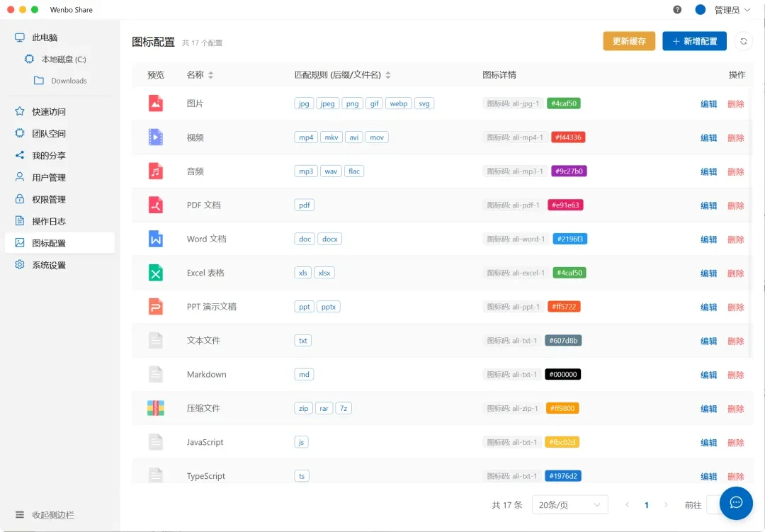765x532 pixels.
Task: Click the user icon beside 用户管理
Action: click(20, 176)
